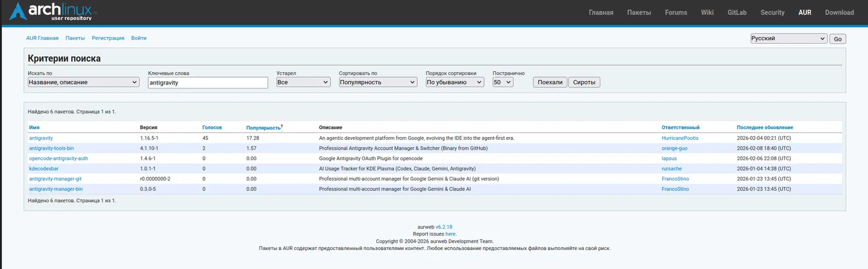Viewport: 868px width, 269px height.
Task: Open the antigravity-tools-bin package link
Action: 52,148
